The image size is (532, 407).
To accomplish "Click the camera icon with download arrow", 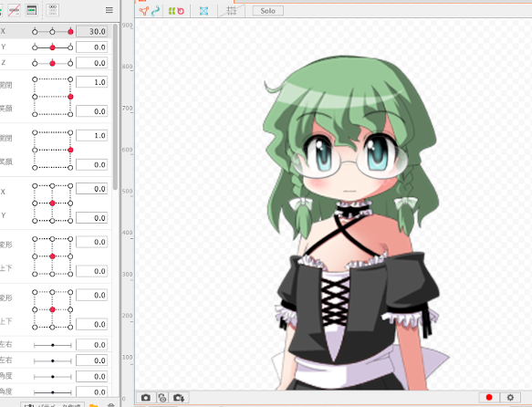I will 179,398.
